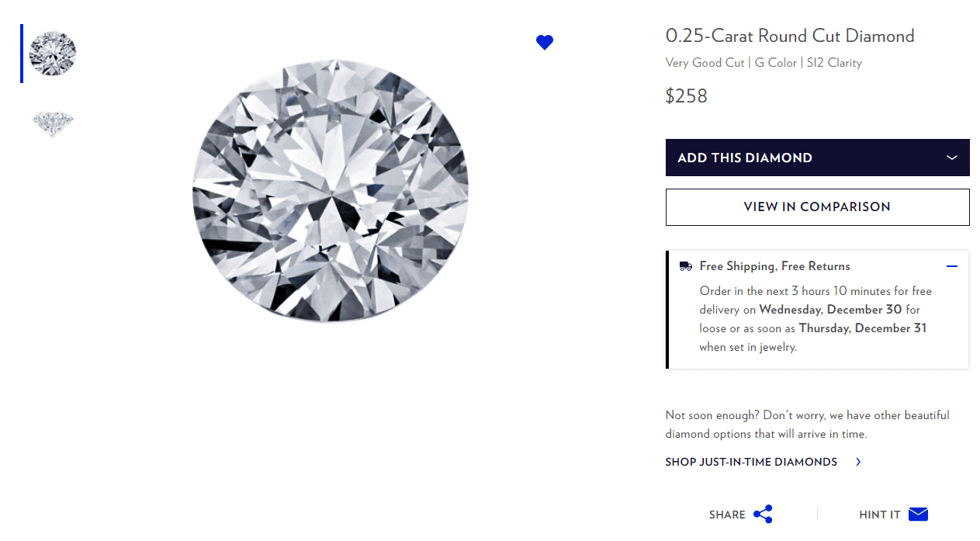Click the 0.25-Carat Round Cut Diamond title
Viewport: 980px width, 541px height.
pyautogui.click(x=790, y=36)
